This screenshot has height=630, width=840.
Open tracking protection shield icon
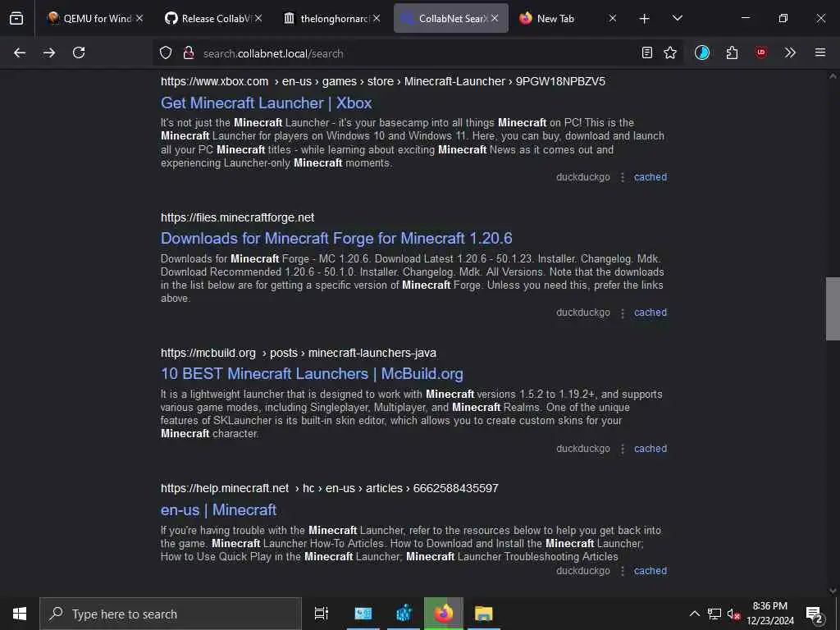pos(166,53)
